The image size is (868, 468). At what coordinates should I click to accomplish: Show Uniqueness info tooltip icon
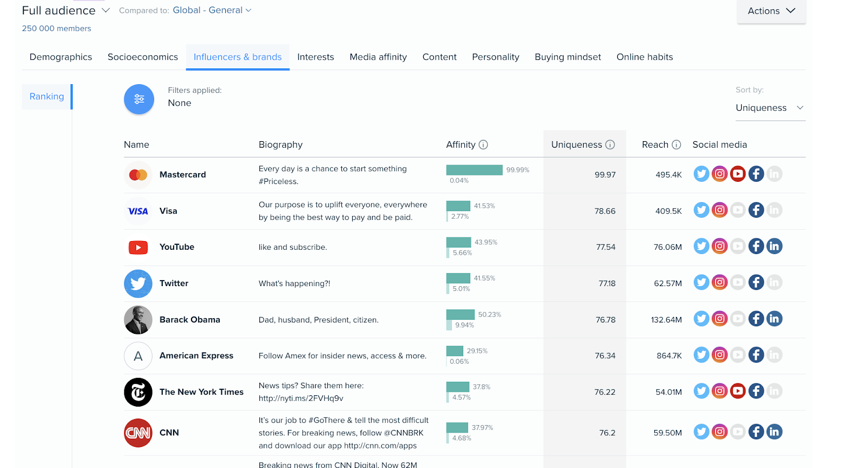tap(610, 144)
